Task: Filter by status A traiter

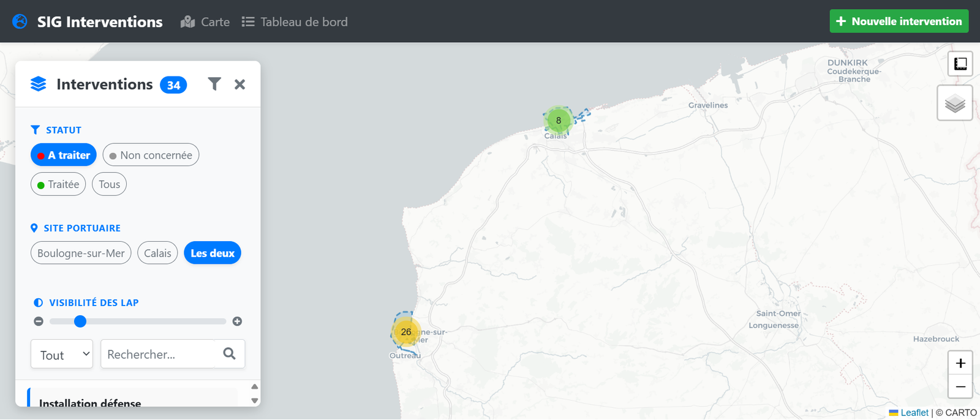Action: [x=64, y=155]
